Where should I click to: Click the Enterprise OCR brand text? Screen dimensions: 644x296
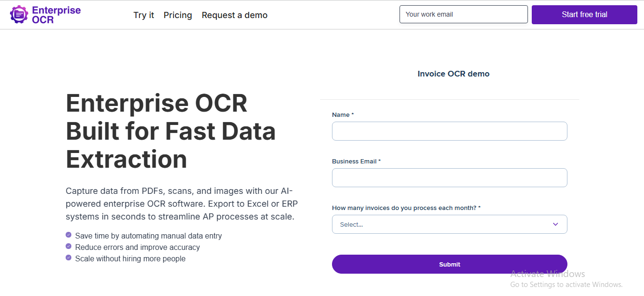click(56, 15)
